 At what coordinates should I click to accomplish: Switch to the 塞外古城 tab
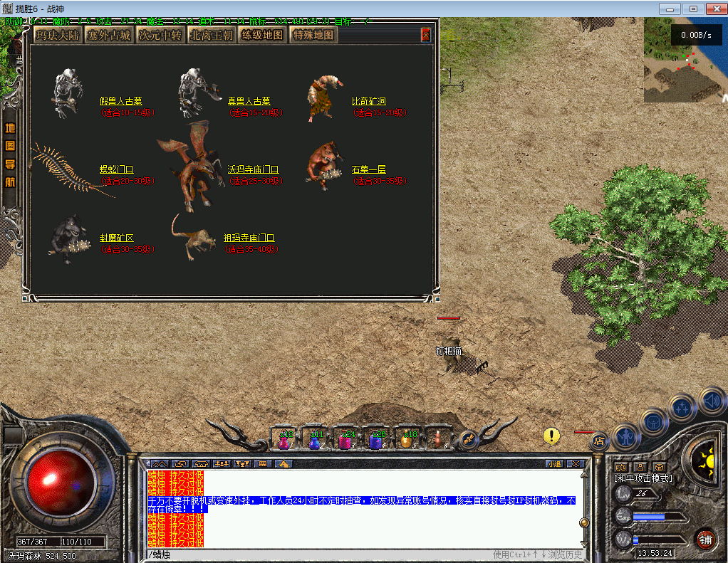click(109, 35)
